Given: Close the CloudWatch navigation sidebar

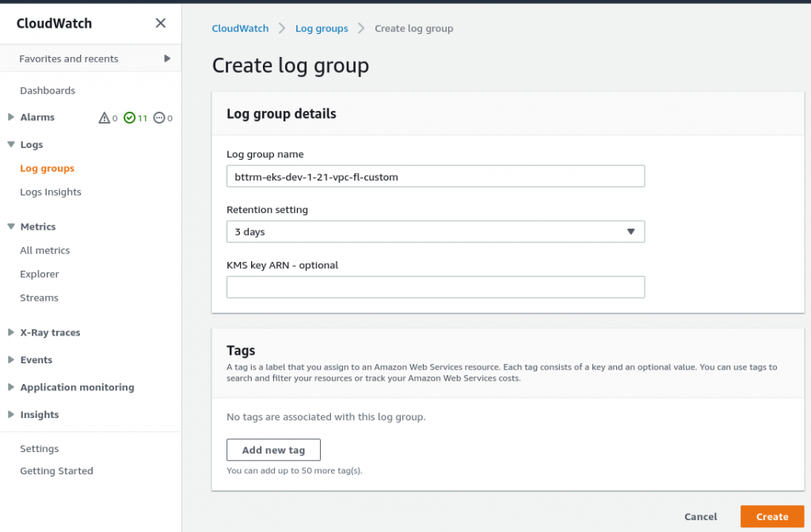Looking at the screenshot, I should pyautogui.click(x=160, y=23).
